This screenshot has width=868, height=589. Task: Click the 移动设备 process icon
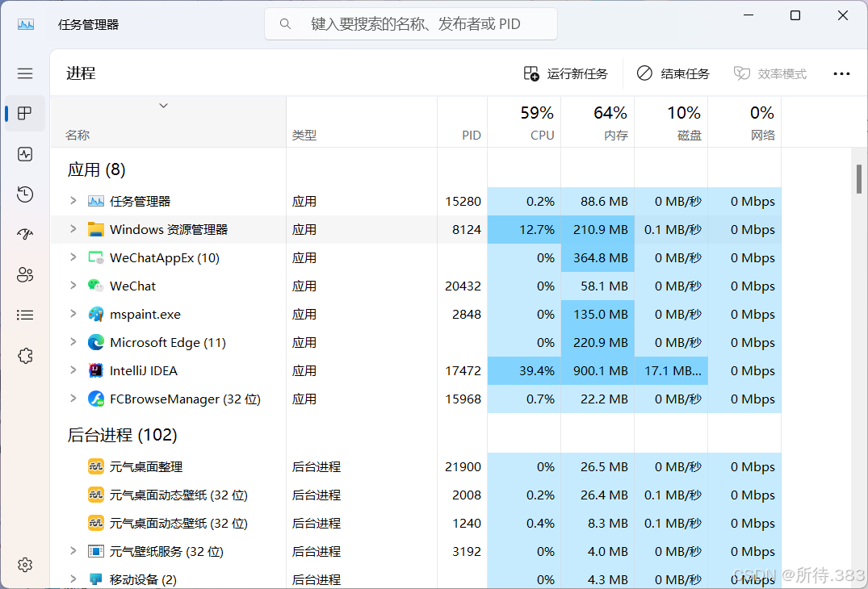coord(96,579)
